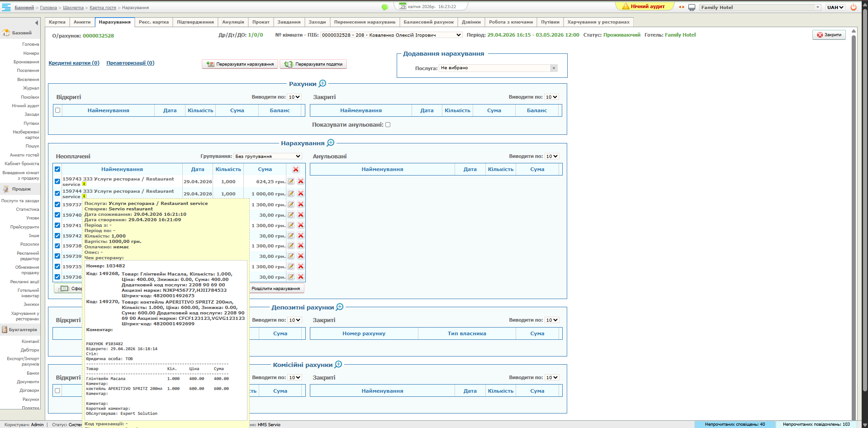The height and width of the screenshot is (428, 868).
Task: Open the hamburger menu at top left
Action: coord(6,7)
